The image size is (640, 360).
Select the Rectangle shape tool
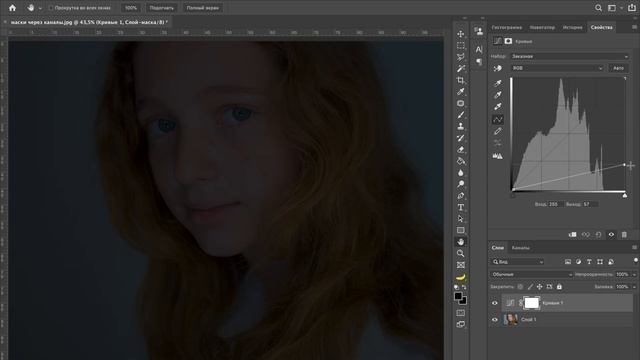coord(460,230)
